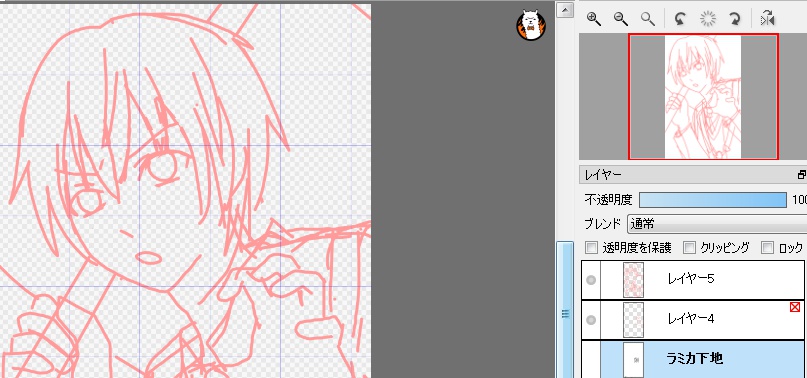Zoom out using the navigator magnifier minus
Viewport: 807px width, 378px height.
coord(621,19)
